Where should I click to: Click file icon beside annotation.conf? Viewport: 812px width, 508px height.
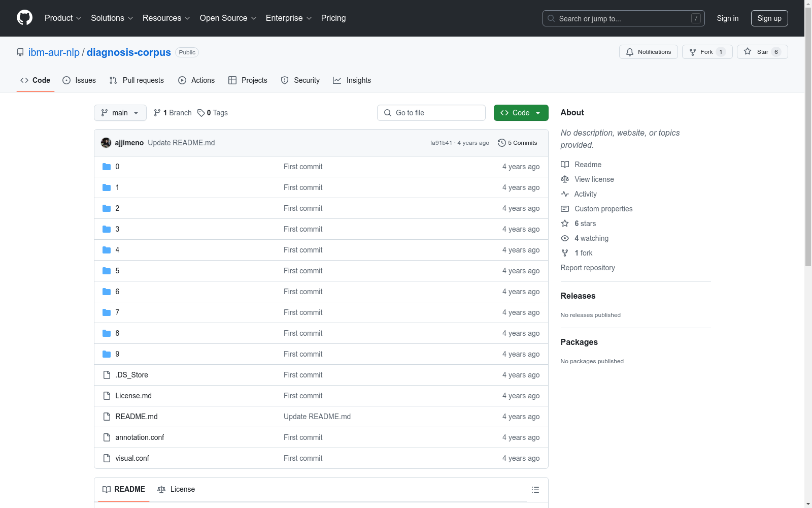(107, 437)
